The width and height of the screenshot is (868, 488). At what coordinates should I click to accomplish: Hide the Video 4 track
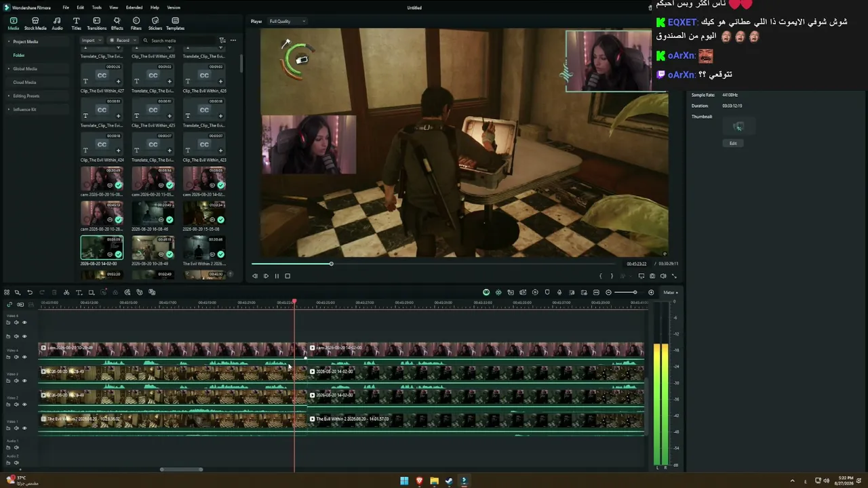coord(24,357)
